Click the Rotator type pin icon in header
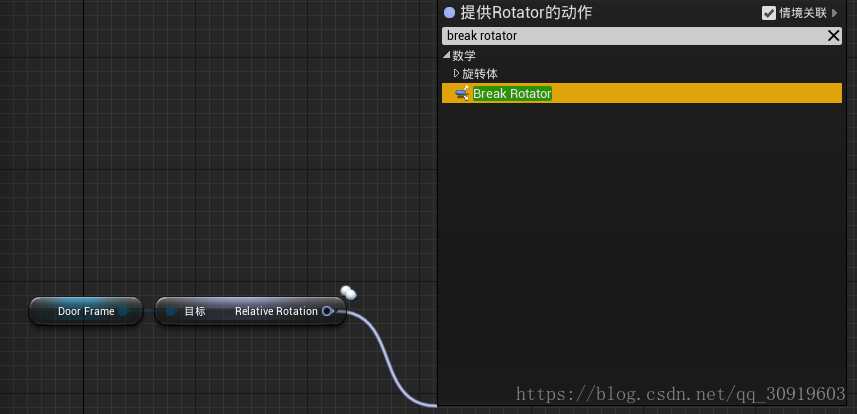 (x=449, y=13)
